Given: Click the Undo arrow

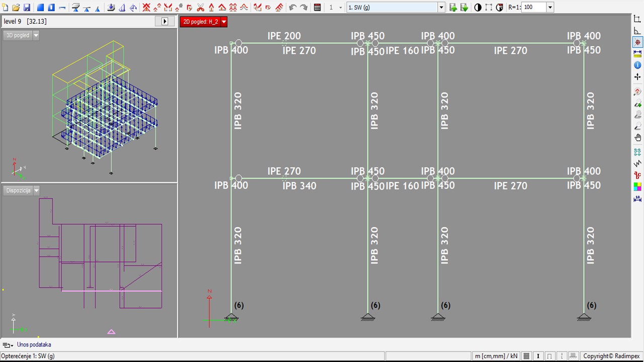Looking at the screenshot, I should click(x=292, y=8).
